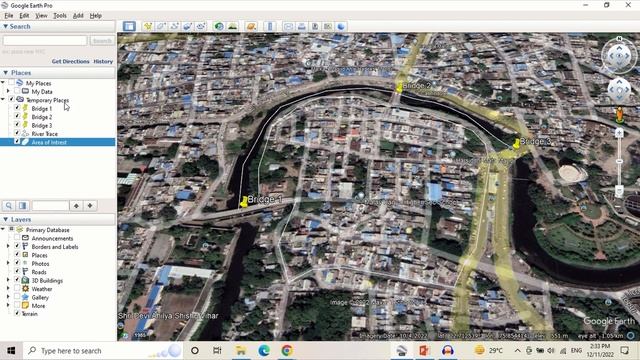
Task: Open Google Chrome from the taskbar
Action: (x=287, y=351)
